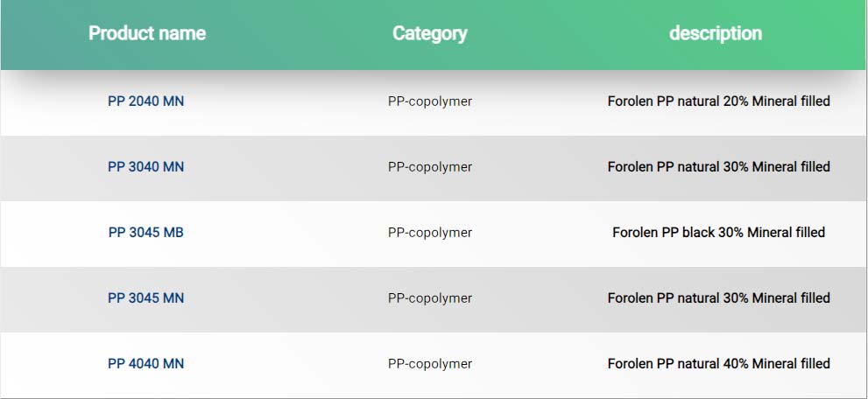Click the 20% Mineral filled description text
This screenshot has height=399, width=868.
[x=718, y=101]
